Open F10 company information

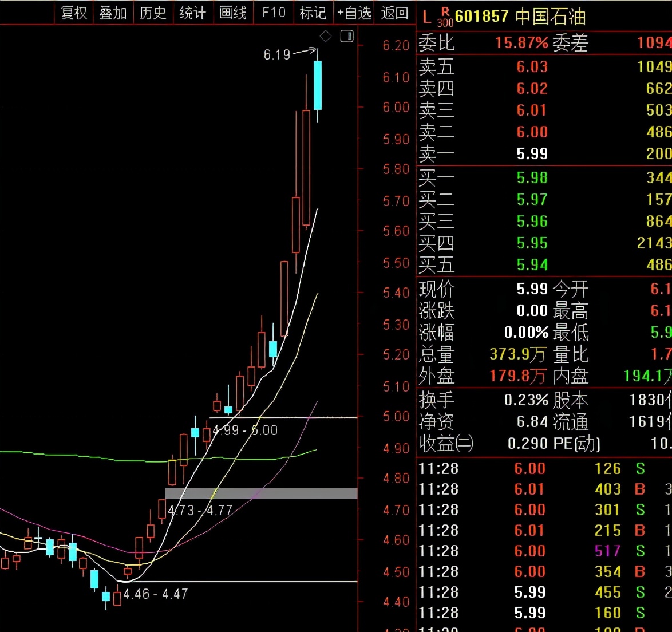274,13
